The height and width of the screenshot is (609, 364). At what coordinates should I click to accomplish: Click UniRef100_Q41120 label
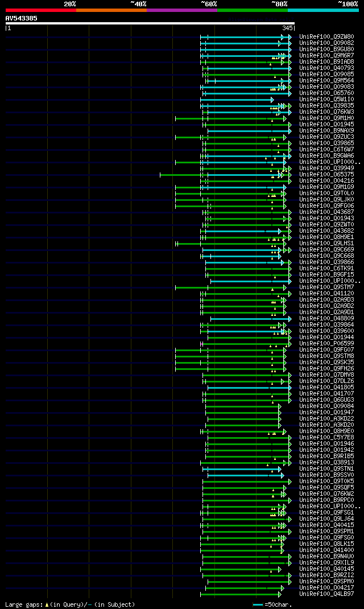pyautogui.click(x=326, y=294)
